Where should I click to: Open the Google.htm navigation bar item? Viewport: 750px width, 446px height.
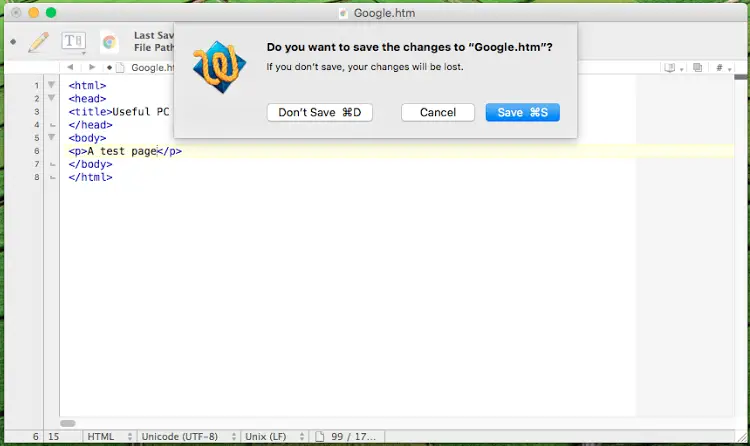click(x=152, y=67)
